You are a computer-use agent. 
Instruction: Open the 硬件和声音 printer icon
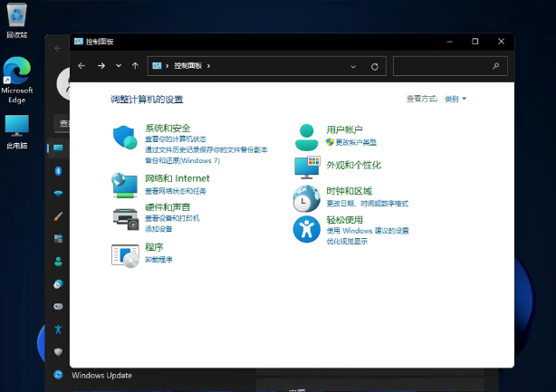[125, 216]
